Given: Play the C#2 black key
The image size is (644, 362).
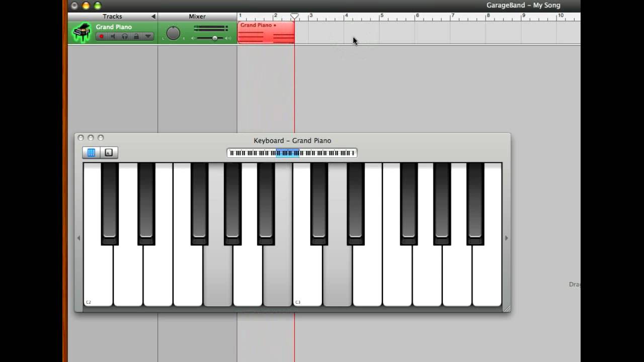Looking at the screenshot, I should pyautogui.click(x=110, y=204).
